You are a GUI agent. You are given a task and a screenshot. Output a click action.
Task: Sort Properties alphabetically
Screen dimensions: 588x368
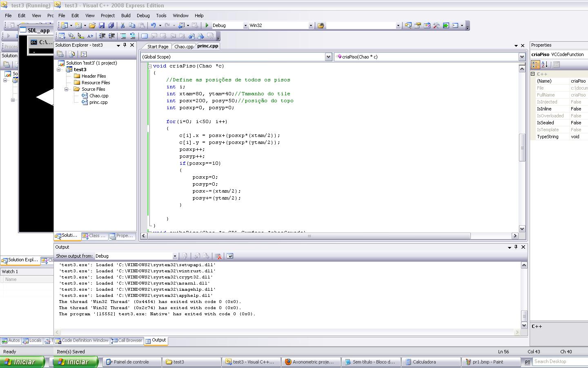(x=545, y=64)
